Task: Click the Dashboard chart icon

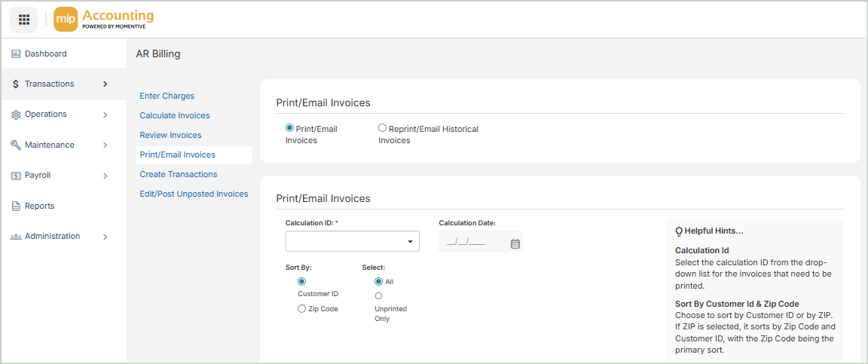Action: (x=16, y=54)
